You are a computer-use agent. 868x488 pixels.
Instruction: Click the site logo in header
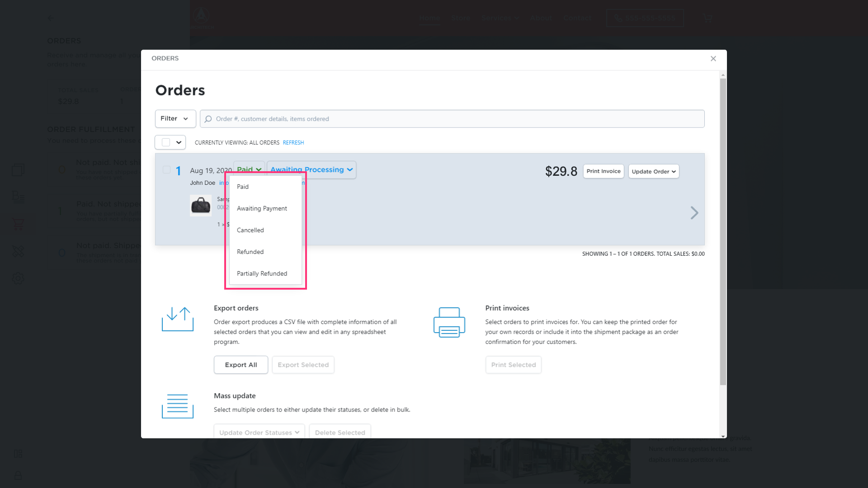[202, 18]
